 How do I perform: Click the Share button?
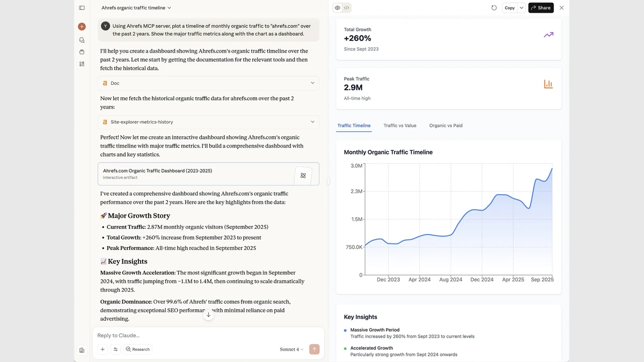(541, 8)
